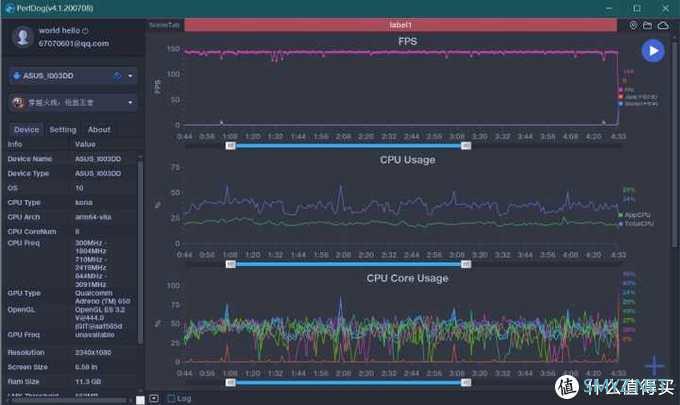Switch to the Setting tab
The image size is (680, 405).
[62, 130]
